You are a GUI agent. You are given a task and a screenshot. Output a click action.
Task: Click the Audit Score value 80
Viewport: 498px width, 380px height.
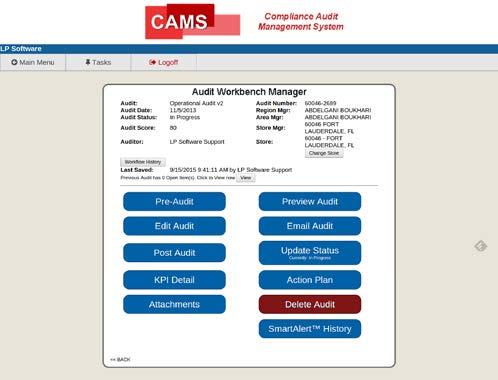pos(173,128)
